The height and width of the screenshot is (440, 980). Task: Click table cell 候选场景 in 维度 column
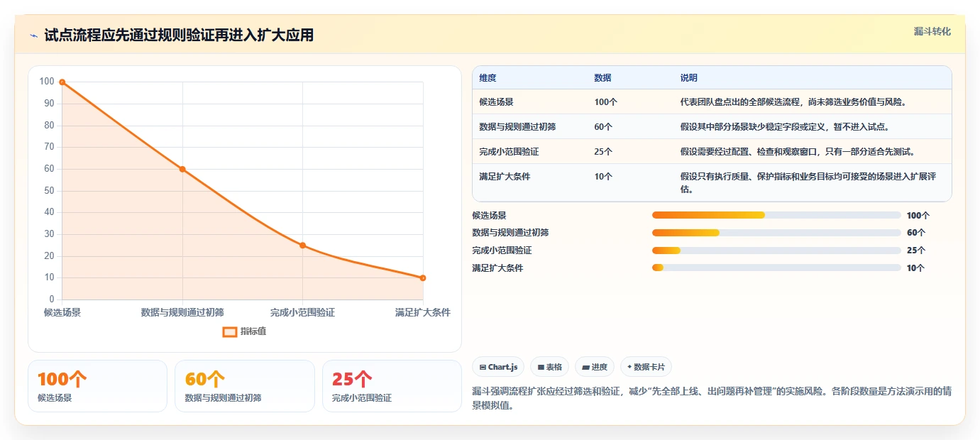pos(496,102)
